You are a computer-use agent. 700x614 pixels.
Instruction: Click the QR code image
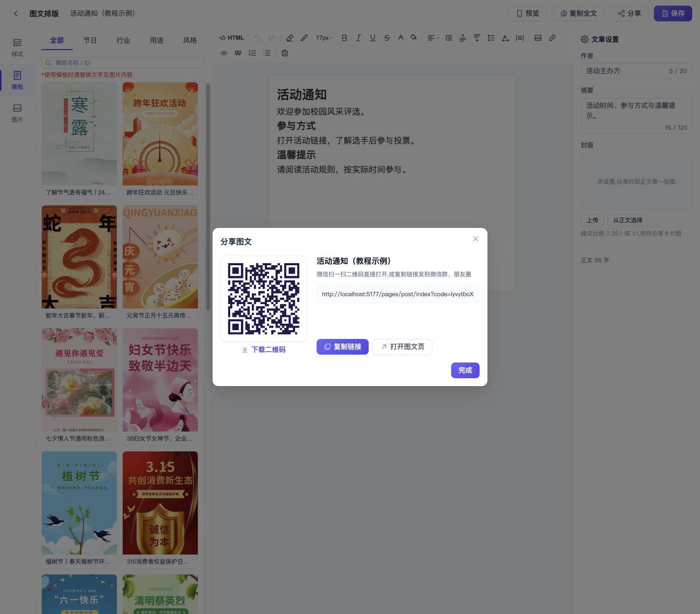[264, 299]
